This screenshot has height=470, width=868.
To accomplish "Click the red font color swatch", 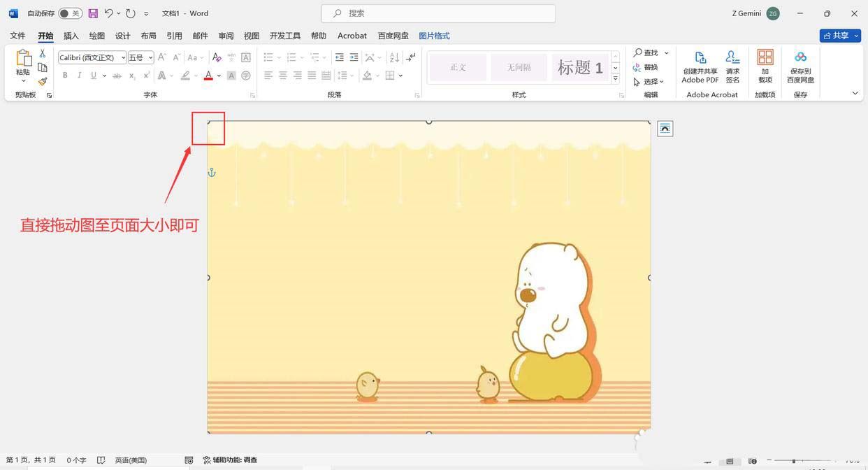I will tap(208, 76).
